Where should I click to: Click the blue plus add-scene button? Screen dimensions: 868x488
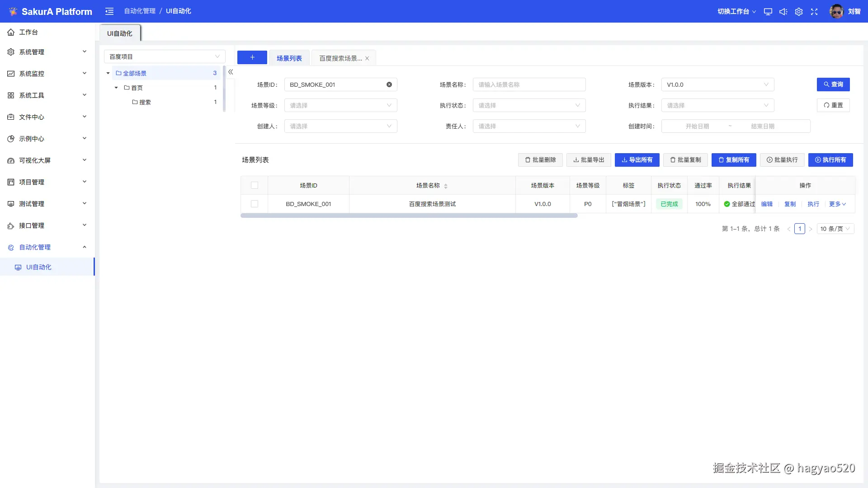(x=252, y=57)
